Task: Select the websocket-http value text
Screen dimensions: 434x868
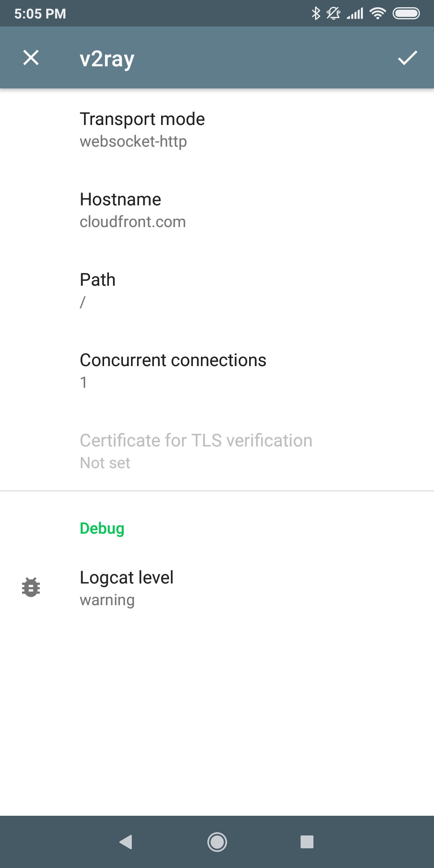Action: (x=133, y=141)
